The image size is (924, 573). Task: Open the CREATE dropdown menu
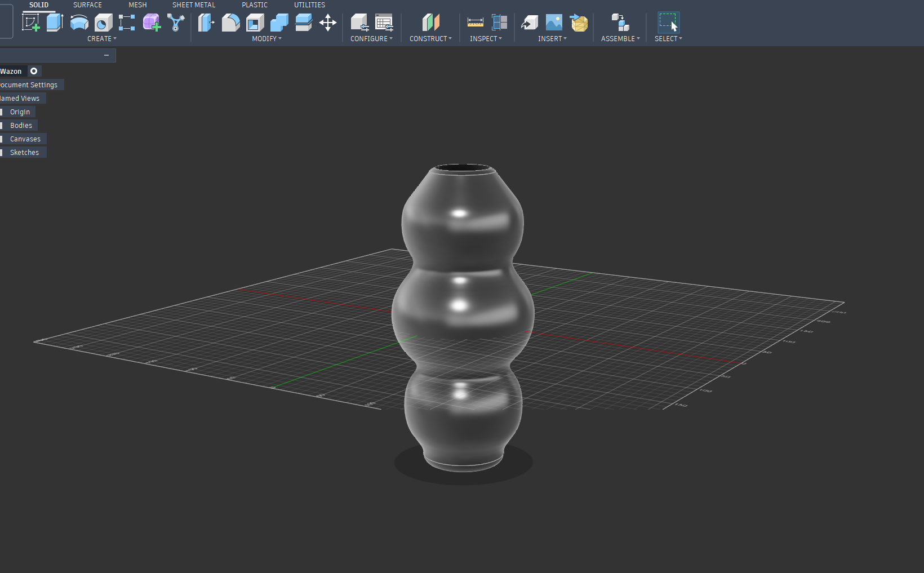point(101,39)
